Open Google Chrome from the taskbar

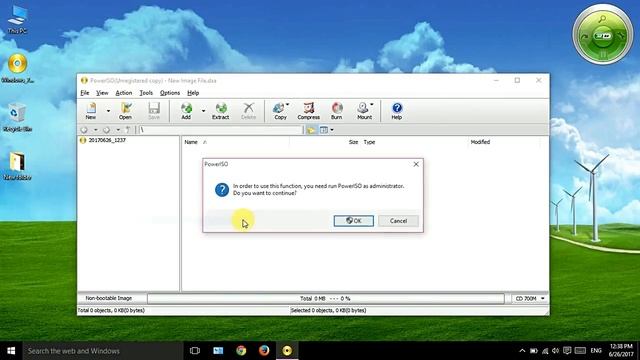click(x=241, y=351)
